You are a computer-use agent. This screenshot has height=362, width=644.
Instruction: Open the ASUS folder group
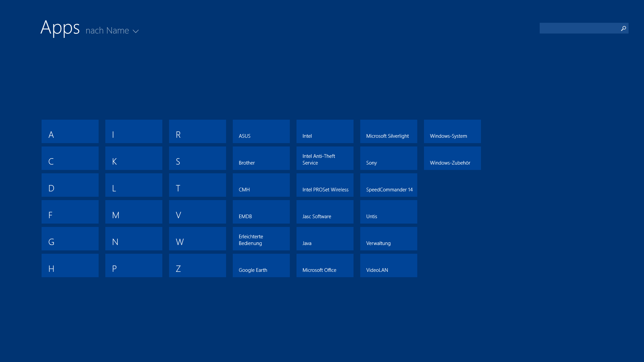click(261, 131)
